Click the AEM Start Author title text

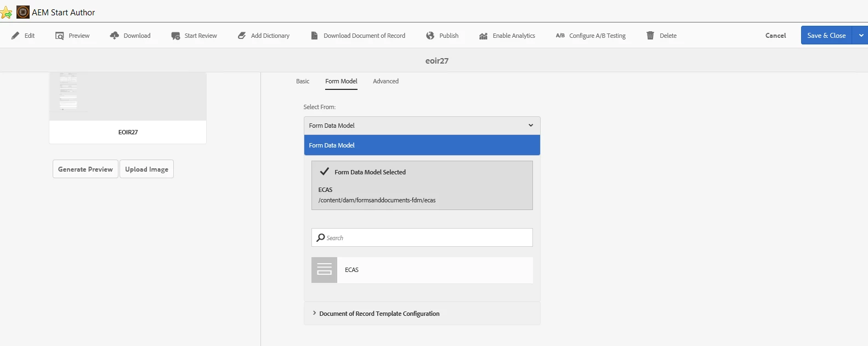pyautogui.click(x=64, y=12)
